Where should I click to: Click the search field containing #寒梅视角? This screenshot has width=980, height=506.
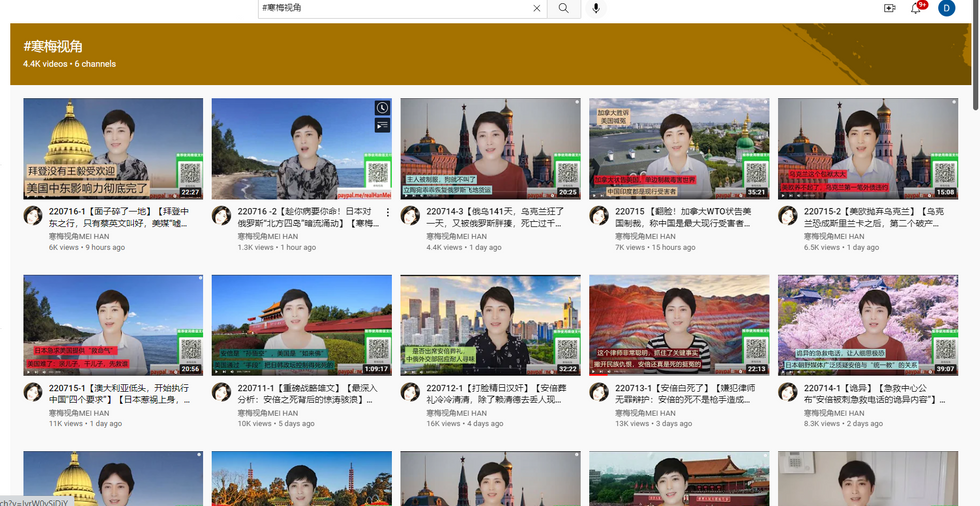coord(394,8)
